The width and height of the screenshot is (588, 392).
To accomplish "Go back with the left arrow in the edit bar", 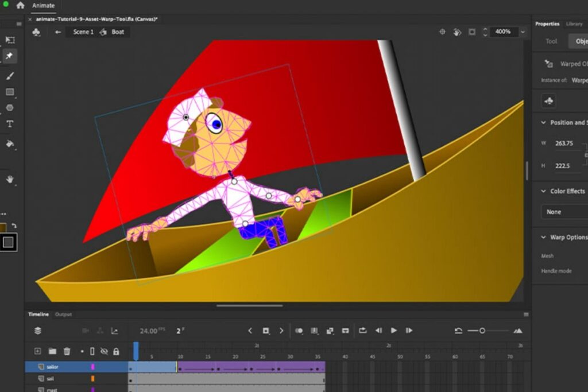I will [58, 32].
